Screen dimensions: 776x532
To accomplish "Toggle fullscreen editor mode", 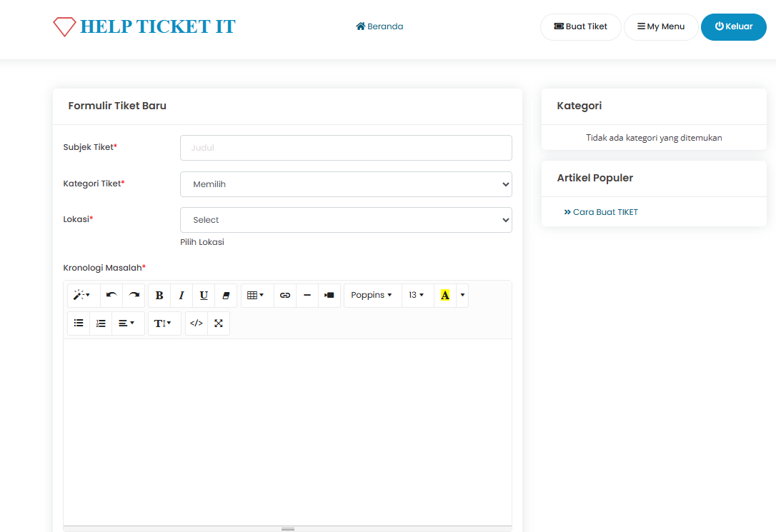I will [218, 323].
